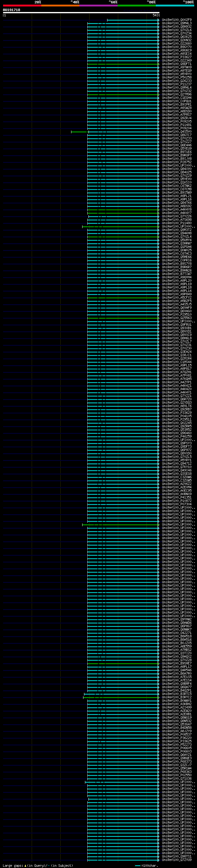The height and width of the screenshot is (868, 197).
Task: Select hit label UniRef100_A9PL21
Action: (177, 196)
